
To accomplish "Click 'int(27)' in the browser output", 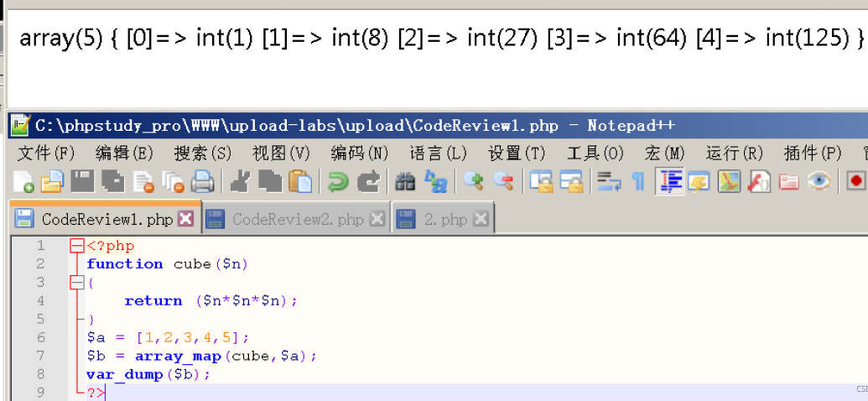I will 502,39.
